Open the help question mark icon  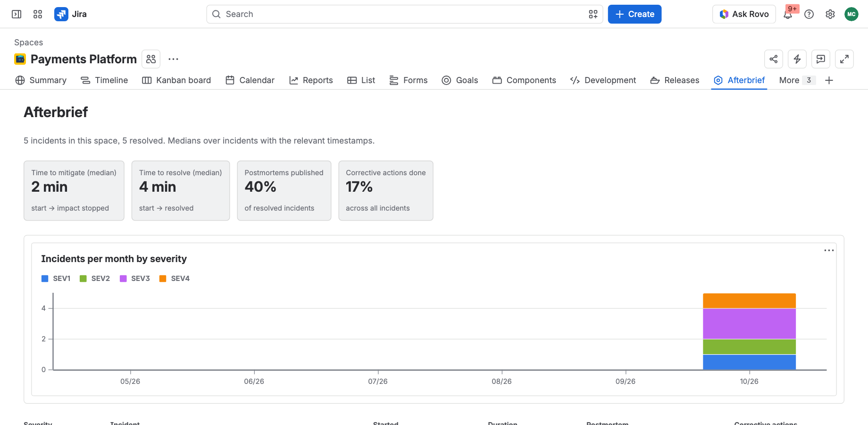coord(809,14)
